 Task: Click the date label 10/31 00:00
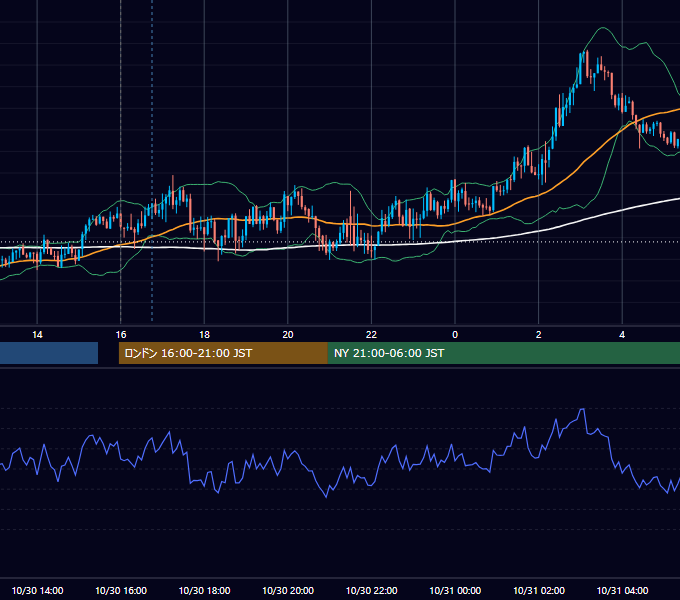pos(455,590)
